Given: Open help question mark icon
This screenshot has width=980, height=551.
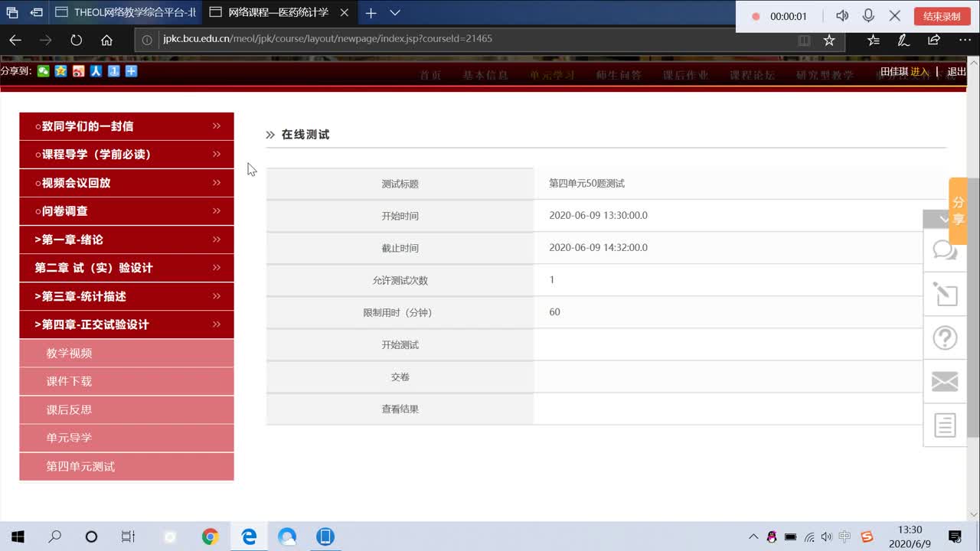Looking at the screenshot, I should pyautogui.click(x=945, y=337).
